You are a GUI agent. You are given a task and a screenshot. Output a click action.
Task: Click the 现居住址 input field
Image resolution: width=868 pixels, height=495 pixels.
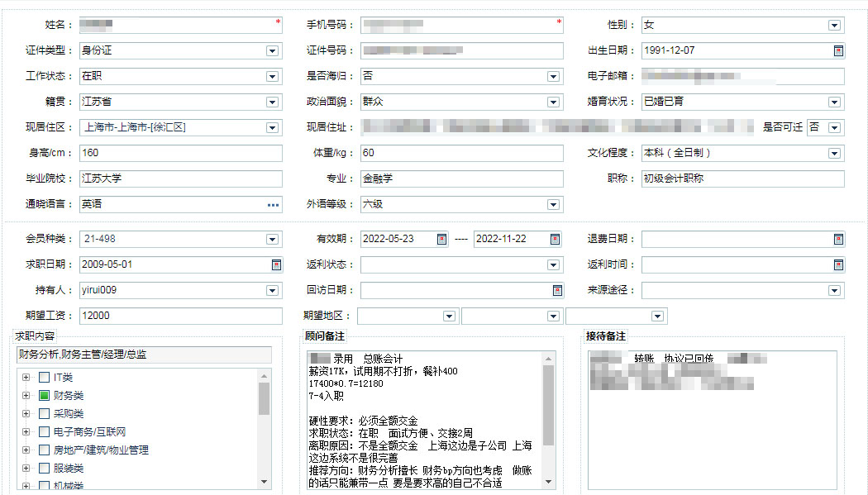(x=557, y=128)
